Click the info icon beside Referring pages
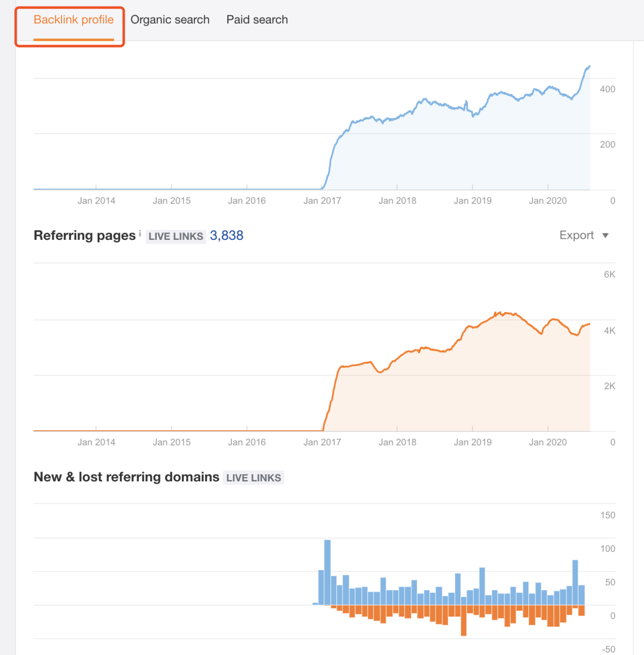This screenshot has height=655, width=644. coord(140,233)
